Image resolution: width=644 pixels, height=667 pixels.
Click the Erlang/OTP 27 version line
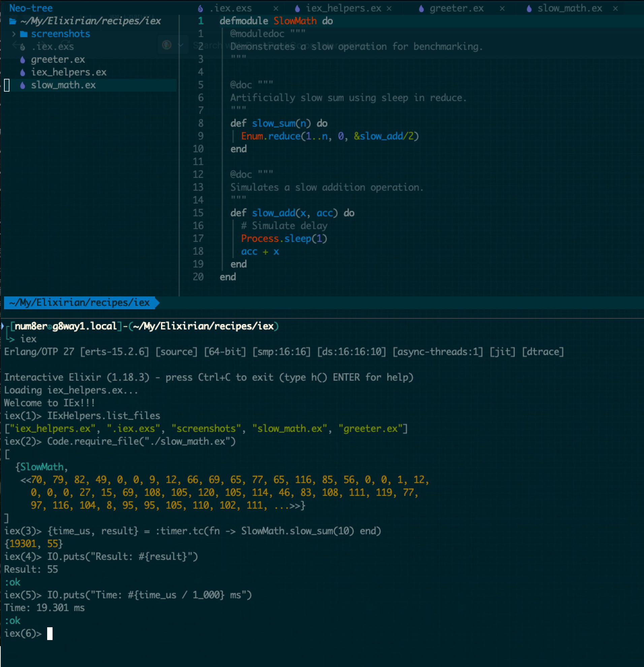[284, 352]
